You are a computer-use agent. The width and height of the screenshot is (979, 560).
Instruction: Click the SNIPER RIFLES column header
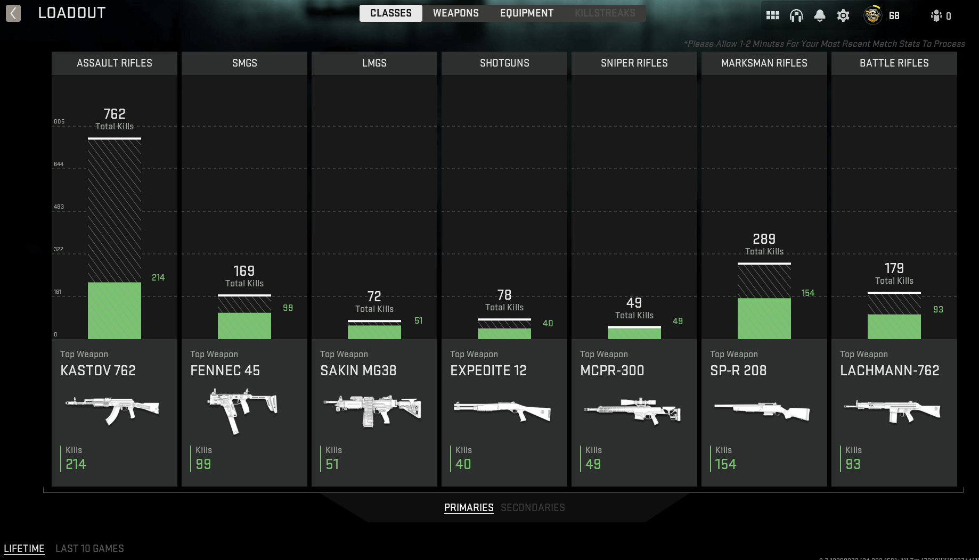[634, 63]
